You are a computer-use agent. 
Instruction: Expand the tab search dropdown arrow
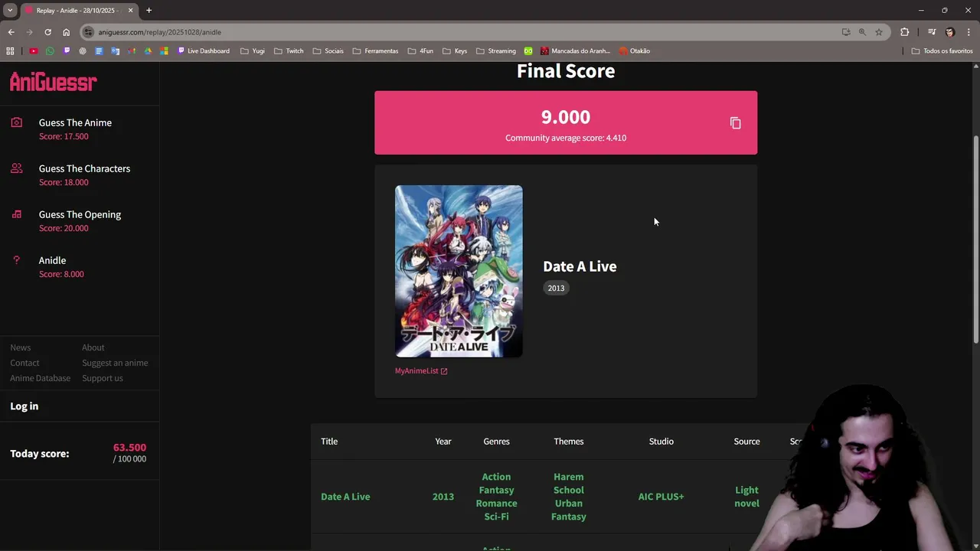[x=10, y=10]
